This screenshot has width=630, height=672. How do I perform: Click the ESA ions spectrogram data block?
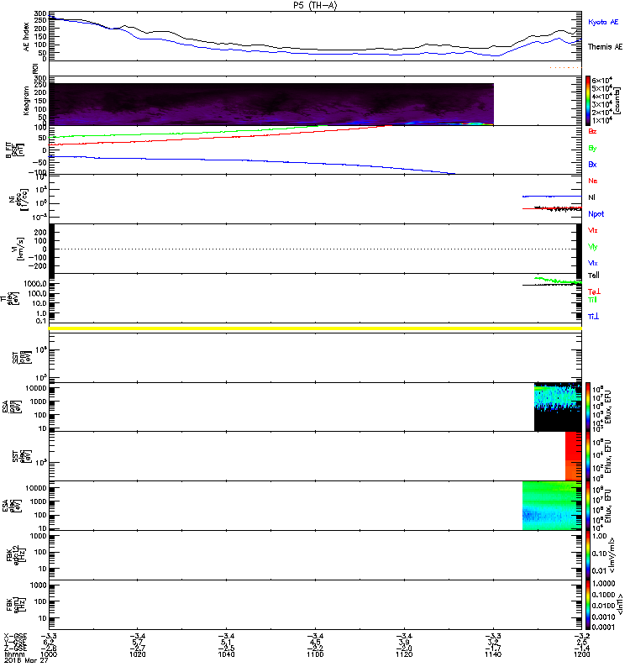point(558,407)
